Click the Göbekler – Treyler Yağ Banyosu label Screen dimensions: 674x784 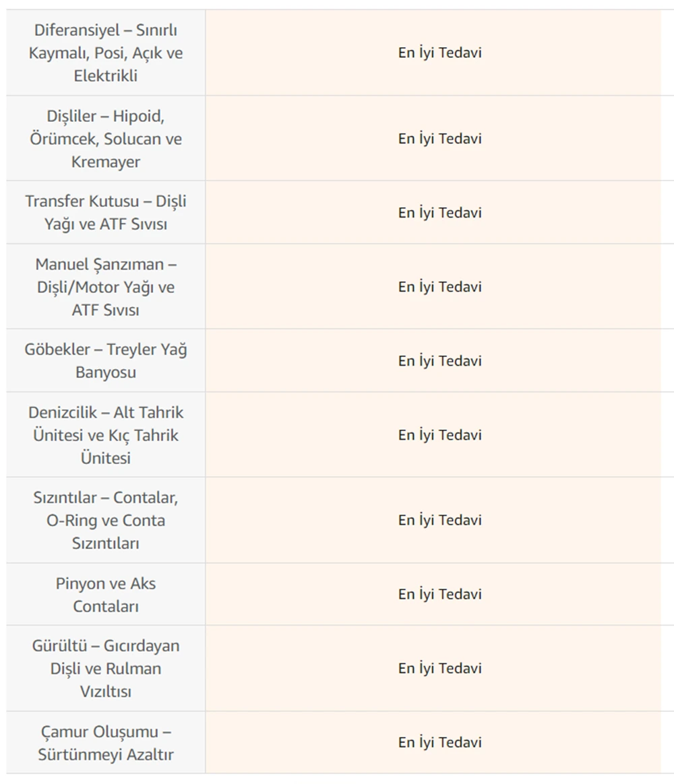click(106, 360)
